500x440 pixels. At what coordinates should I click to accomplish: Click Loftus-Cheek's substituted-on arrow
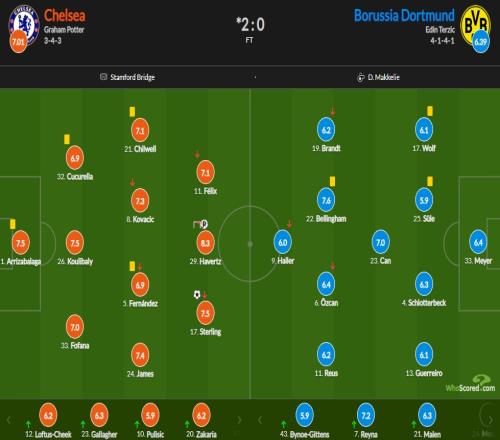coord(29,424)
